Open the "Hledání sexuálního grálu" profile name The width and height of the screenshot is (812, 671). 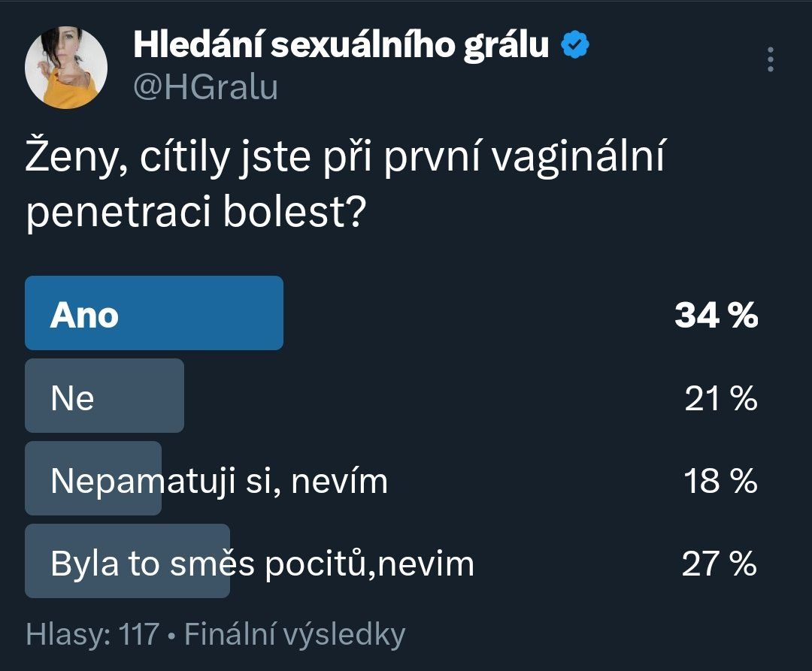coord(341,47)
